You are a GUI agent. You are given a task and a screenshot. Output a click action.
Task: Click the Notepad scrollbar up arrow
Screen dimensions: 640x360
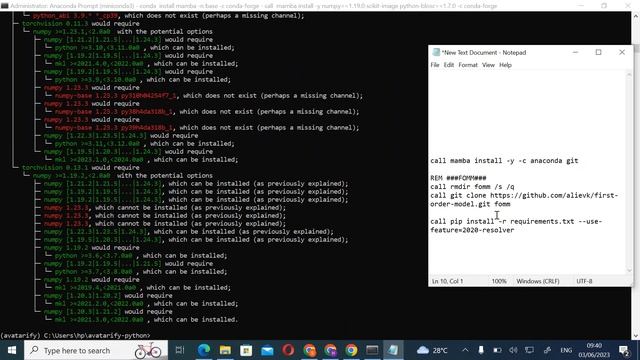coord(629,75)
